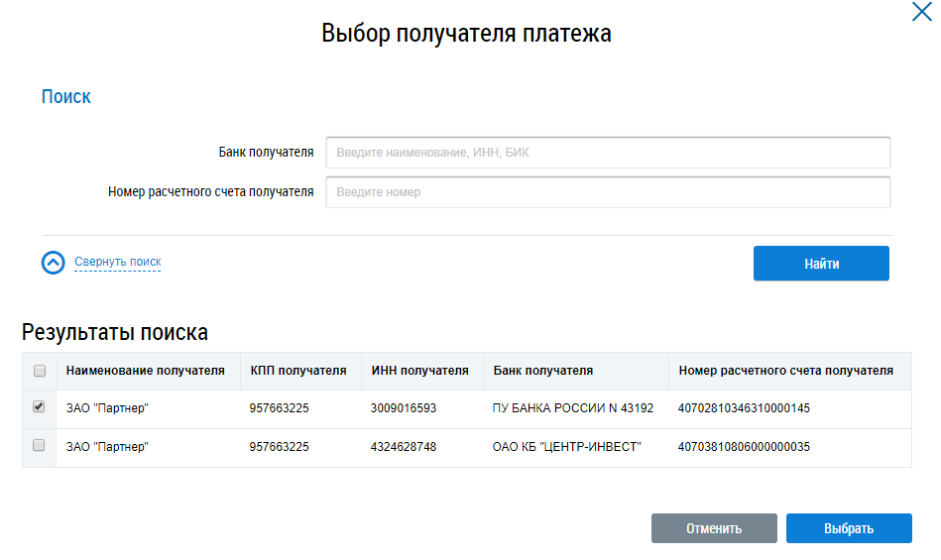Screen dimensions: 941x560
Task: Click the 'Найти' search button
Action: coord(821,264)
